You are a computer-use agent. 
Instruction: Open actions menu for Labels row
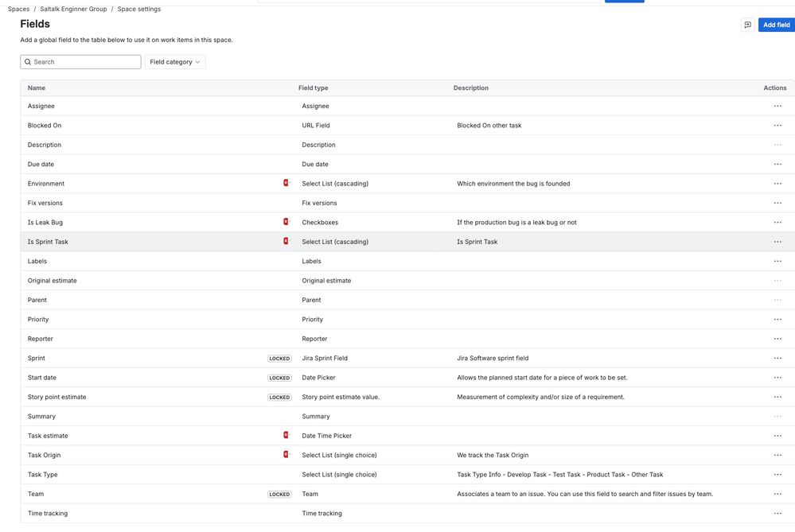tap(777, 261)
